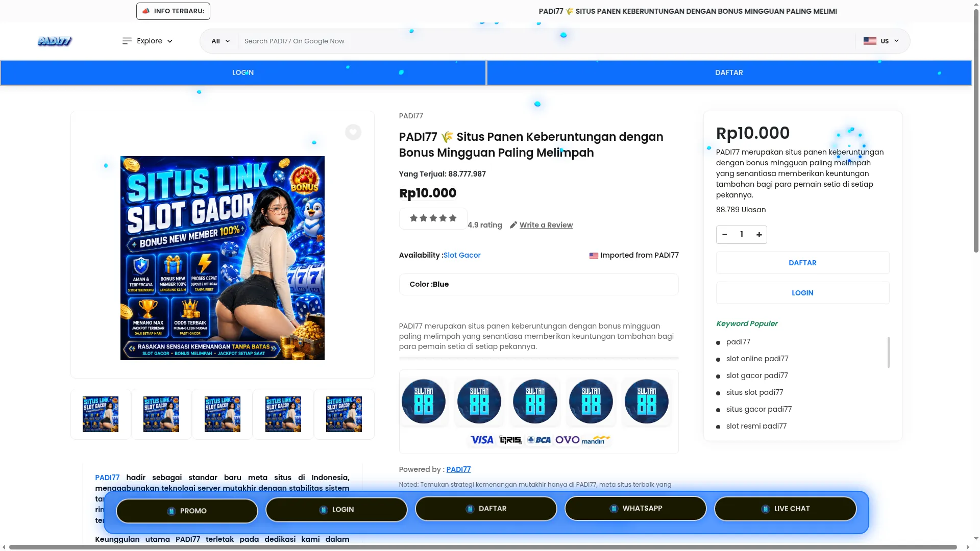Click the first Sultan 88 badge icon
980x551 pixels.
[424, 402]
